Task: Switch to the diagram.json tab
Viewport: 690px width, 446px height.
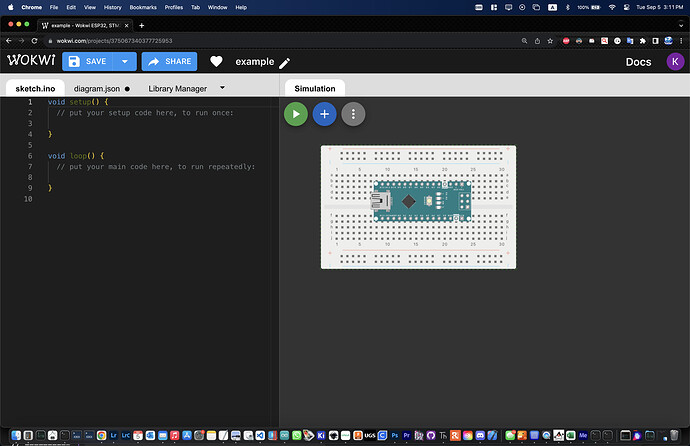Action: [x=96, y=89]
